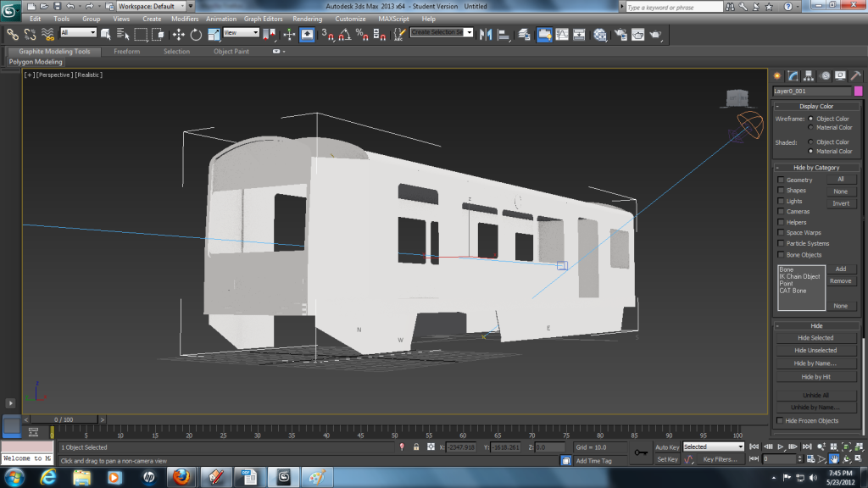Click the Align tool icon
868x488 pixels.
click(504, 35)
